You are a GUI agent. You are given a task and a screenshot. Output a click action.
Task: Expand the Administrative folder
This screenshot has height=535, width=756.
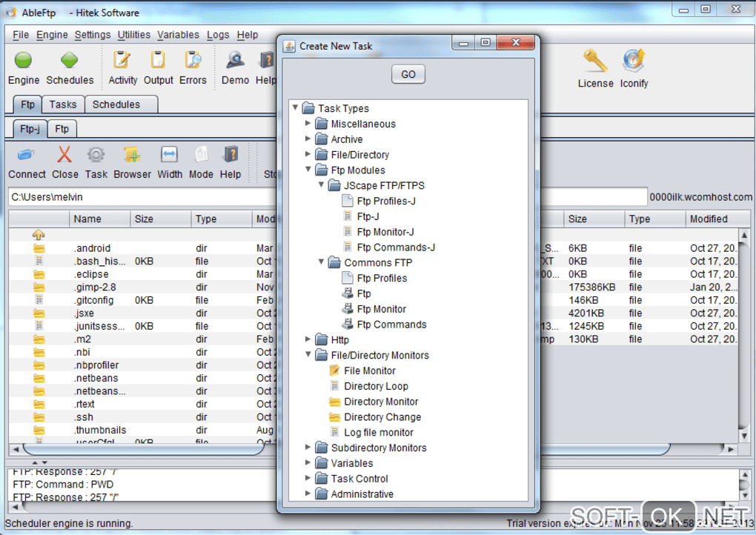point(308,494)
